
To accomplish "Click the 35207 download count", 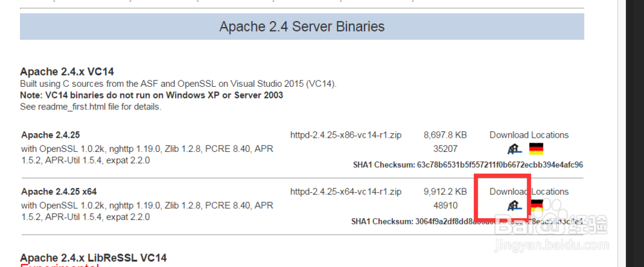I will coord(445,149).
